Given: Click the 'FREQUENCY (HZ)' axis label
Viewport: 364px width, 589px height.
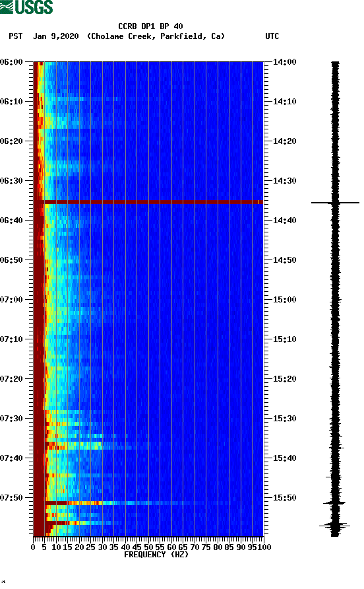Looking at the screenshot, I should pyautogui.click(x=156, y=555).
